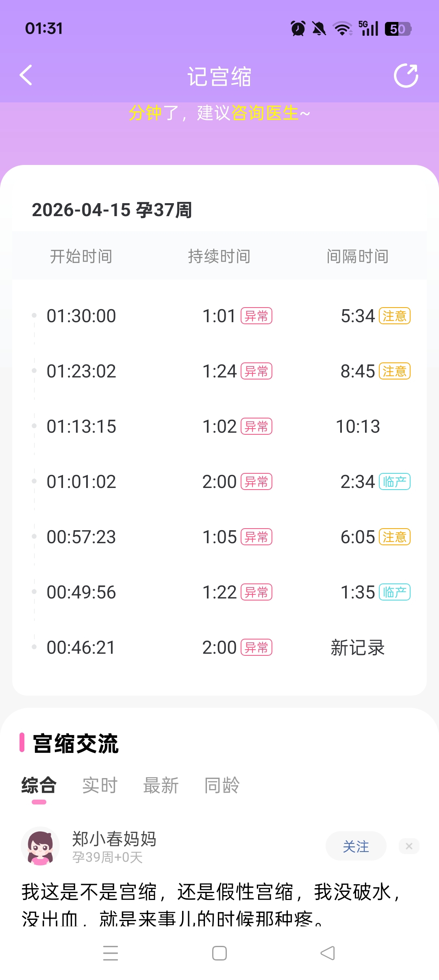Viewport: 439px width, 980px height.
Task: Tap the alarm clock status icon
Action: 298,29
